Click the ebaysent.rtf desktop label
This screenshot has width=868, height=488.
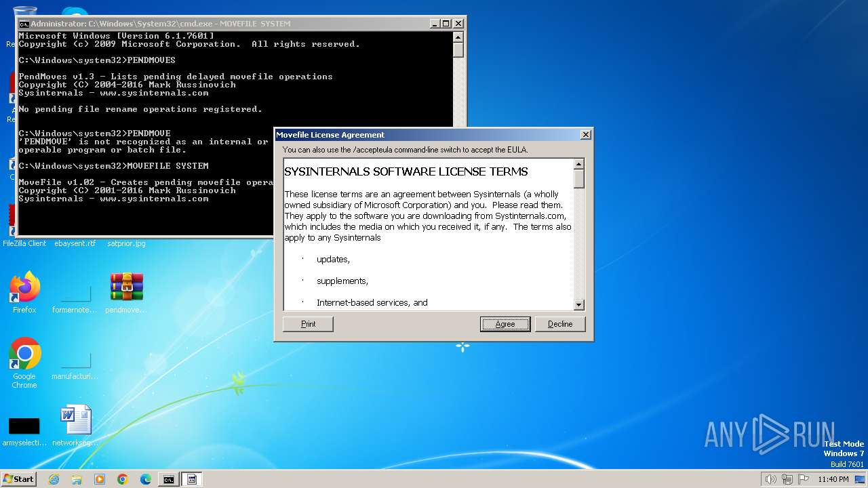[x=75, y=243]
